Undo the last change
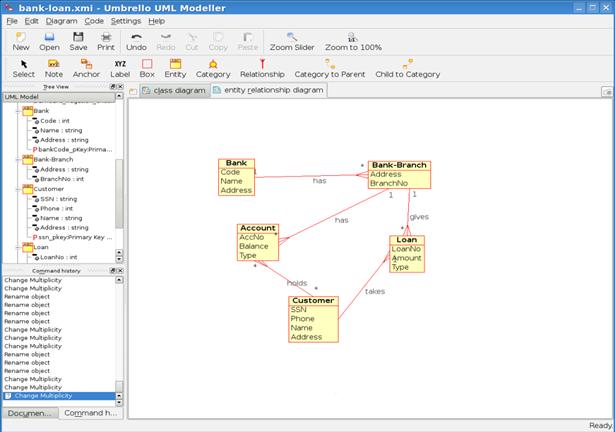Image resolution: width=615 pixels, height=432 pixels. tap(136, 41)
